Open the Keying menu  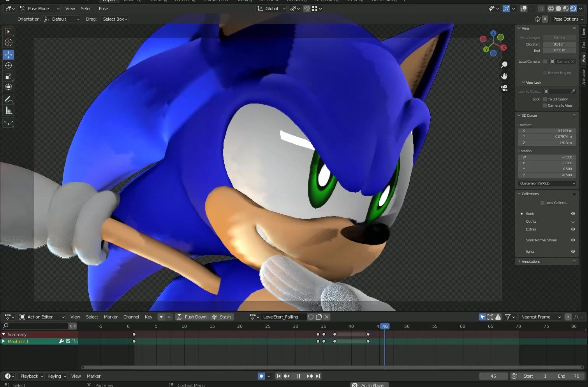pos(57,376)
